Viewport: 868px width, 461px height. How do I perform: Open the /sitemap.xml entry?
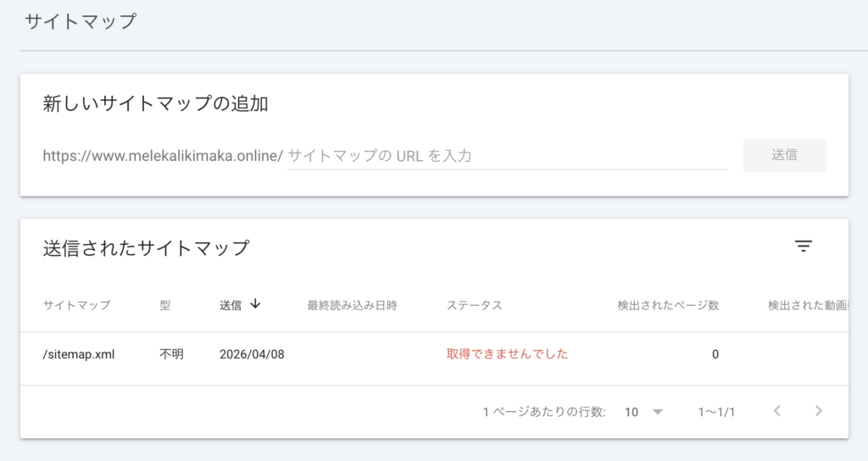78,354
